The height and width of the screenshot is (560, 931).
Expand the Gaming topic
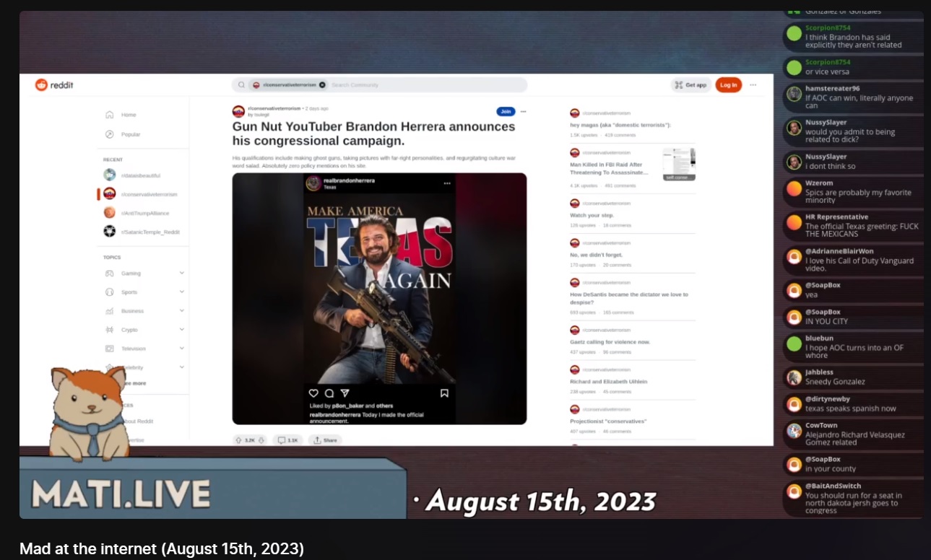click(181, 274)
